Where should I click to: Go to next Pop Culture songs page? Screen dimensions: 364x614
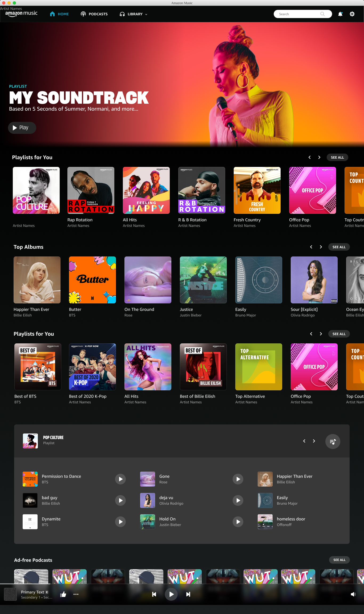click(x=314, y=441)
